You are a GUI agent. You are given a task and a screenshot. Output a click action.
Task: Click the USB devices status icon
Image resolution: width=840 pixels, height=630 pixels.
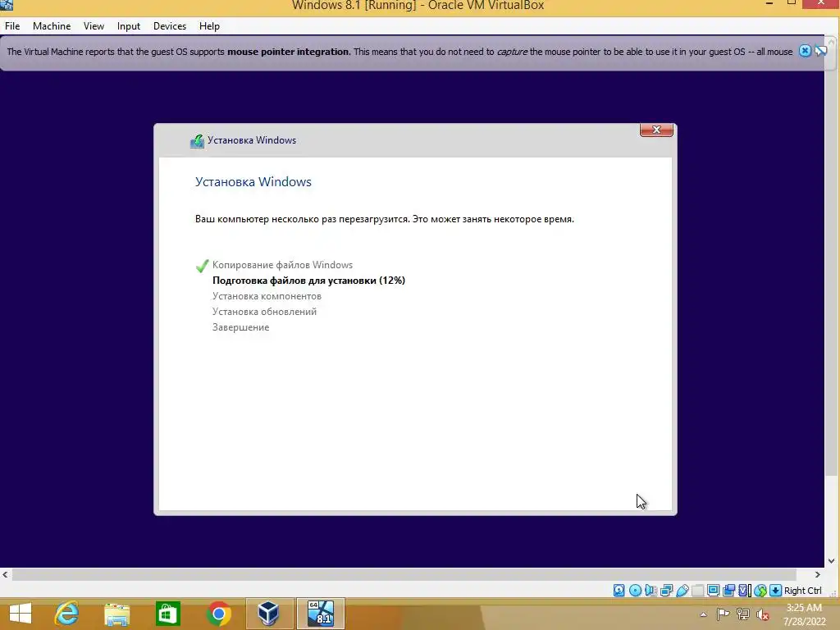click(x=682, y=591)
